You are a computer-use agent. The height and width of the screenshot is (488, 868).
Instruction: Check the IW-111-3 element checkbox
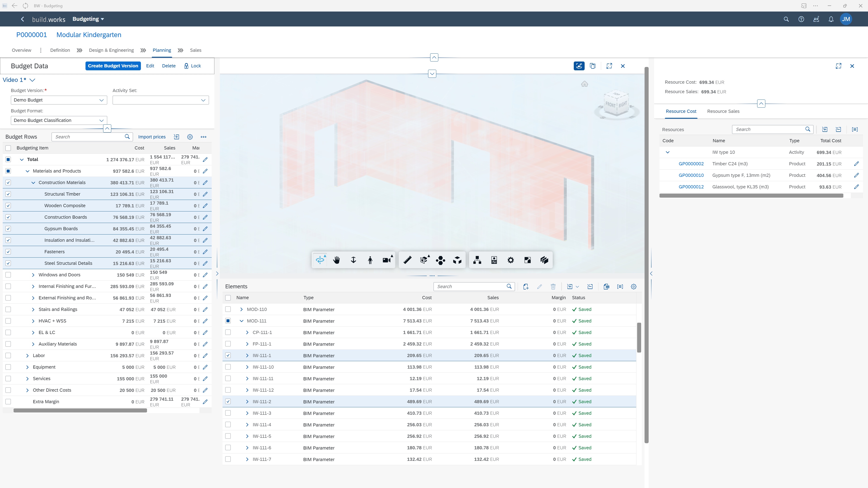(x=228, y=413)
